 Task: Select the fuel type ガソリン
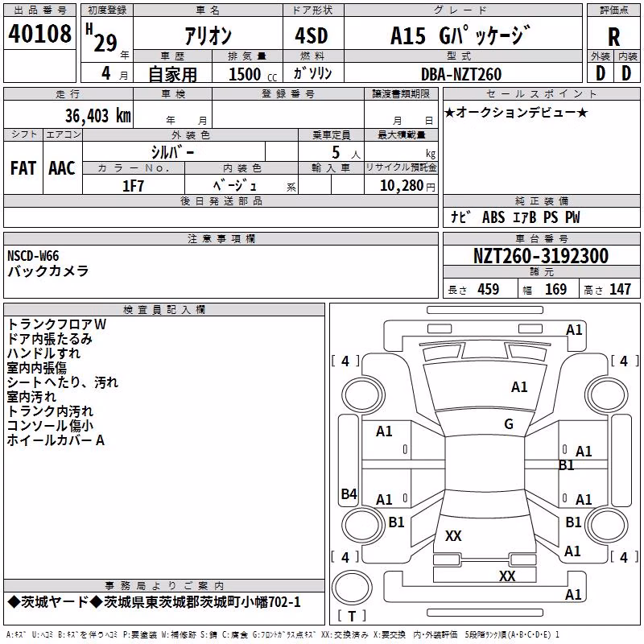click(x=312, y=73)
